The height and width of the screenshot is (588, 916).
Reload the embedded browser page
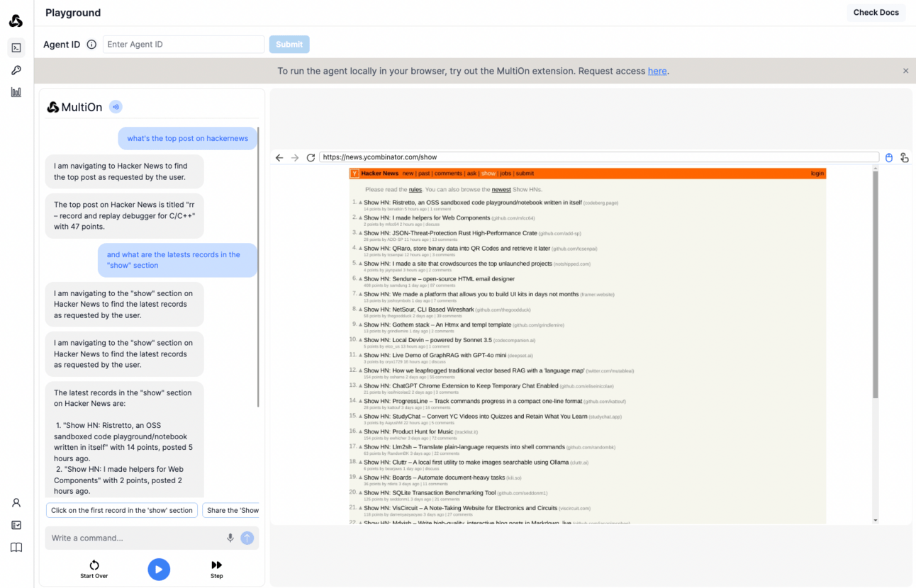(x=311, y=158)
